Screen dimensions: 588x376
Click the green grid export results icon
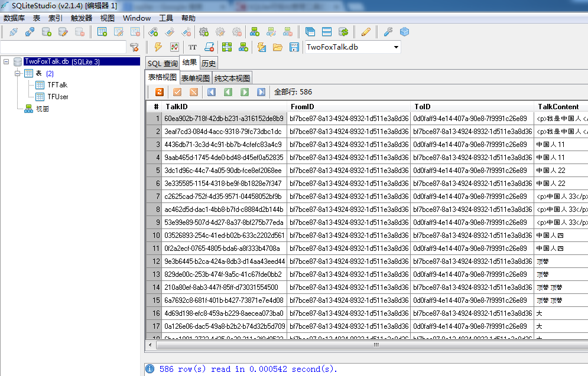point(227,47)
